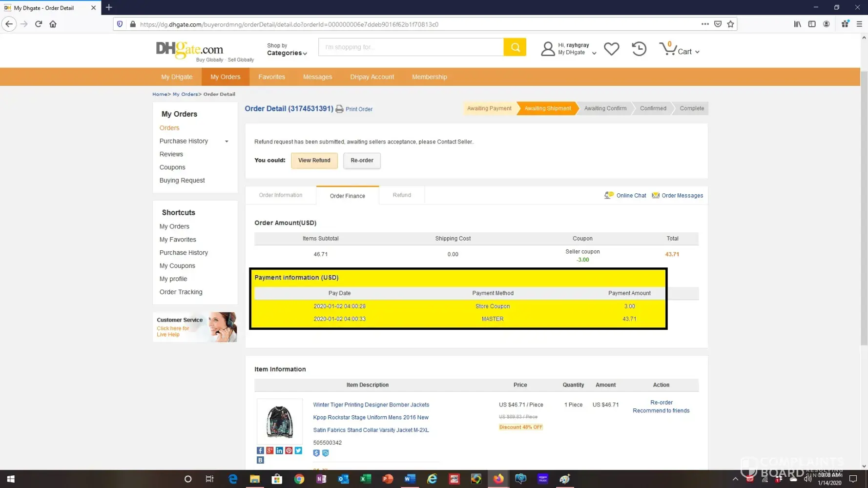Click the printer icon for Print Order
The height and width of the screenshot is (488, 868).
pos(339,109)
